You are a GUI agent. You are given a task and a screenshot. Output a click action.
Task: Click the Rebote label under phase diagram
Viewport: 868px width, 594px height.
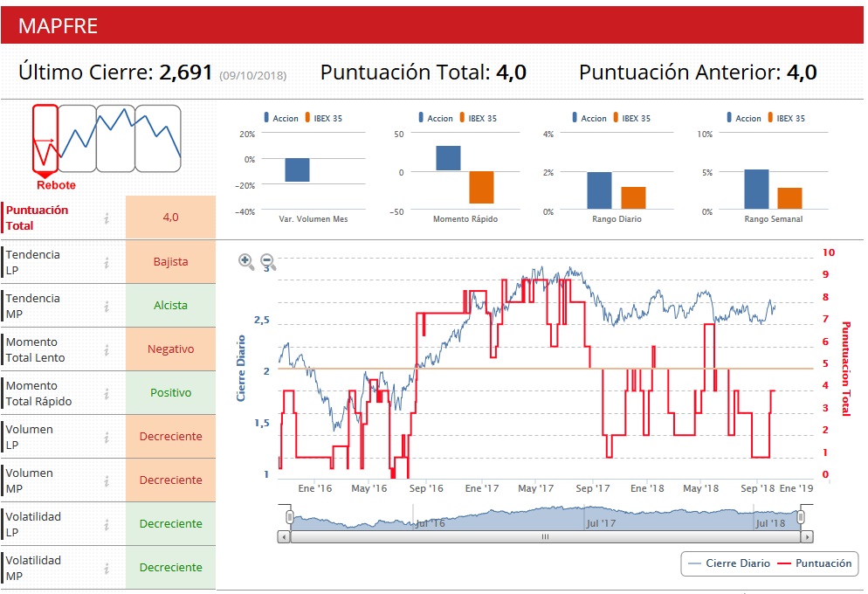[56, 185]
